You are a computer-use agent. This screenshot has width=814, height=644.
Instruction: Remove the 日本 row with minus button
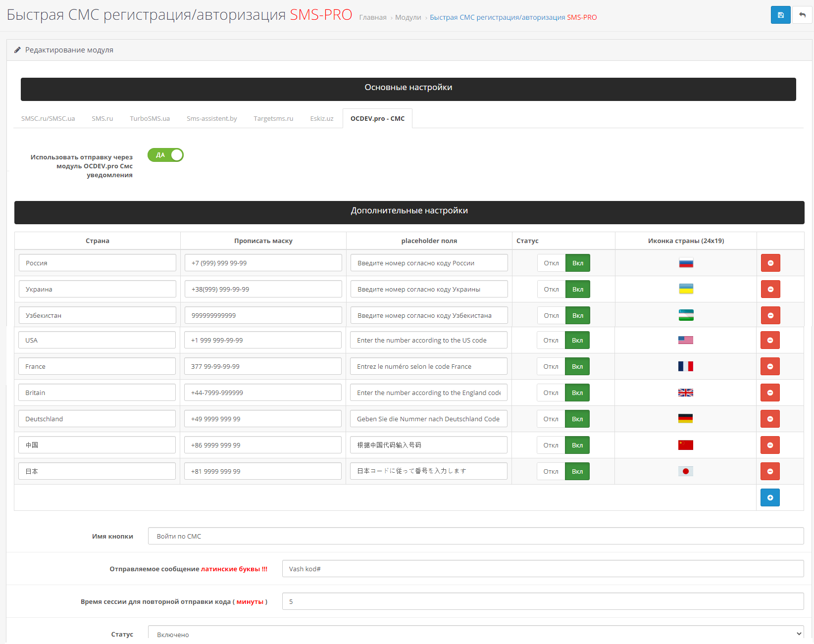point(770,471)
